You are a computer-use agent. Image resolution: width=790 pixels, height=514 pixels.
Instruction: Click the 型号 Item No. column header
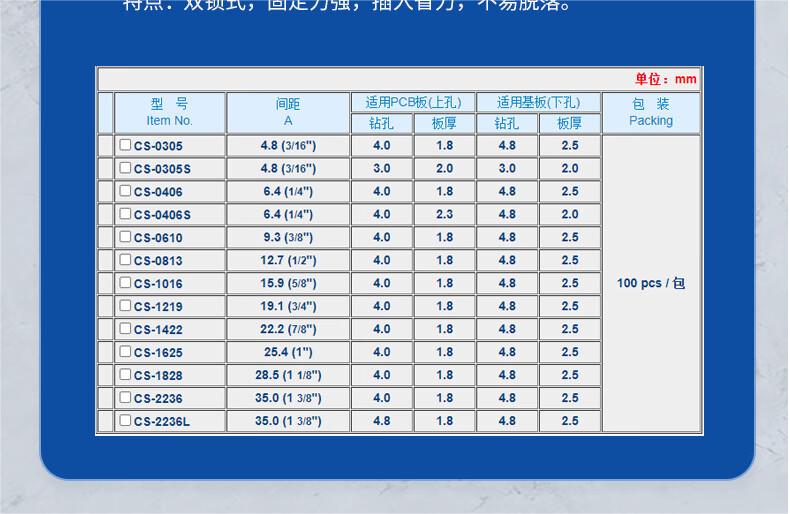click(x=169, y=112)
